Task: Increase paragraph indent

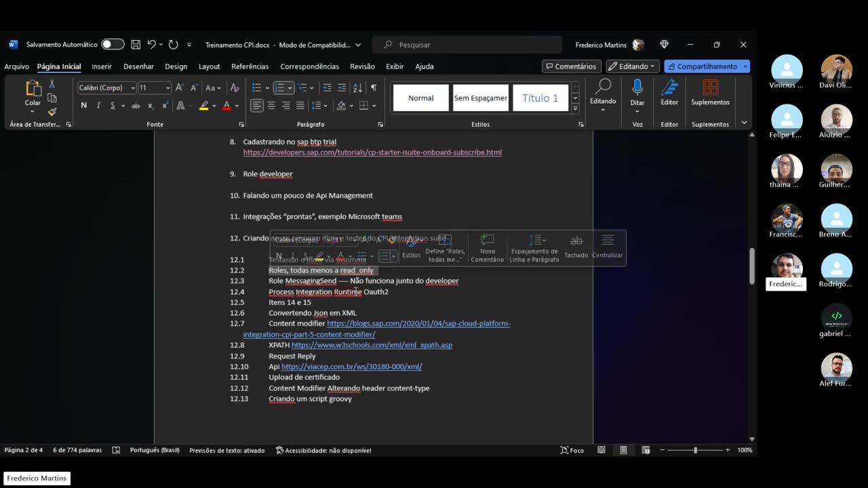Action: (342, 87)
